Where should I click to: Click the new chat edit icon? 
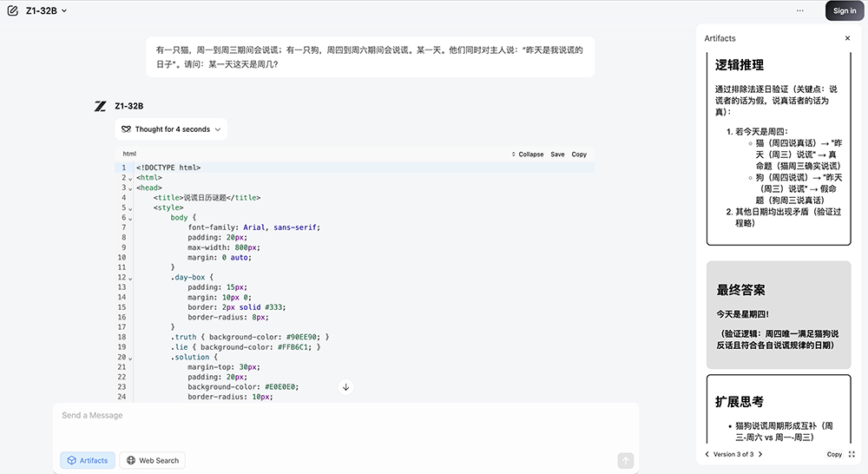pyautogui.click(x=12, y=10)
